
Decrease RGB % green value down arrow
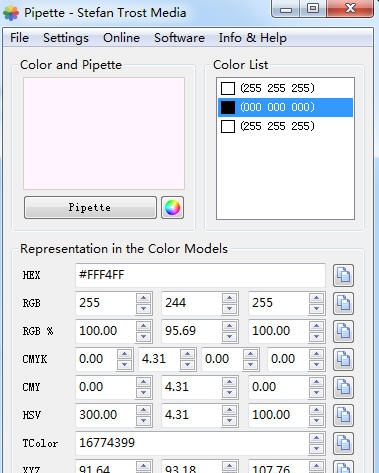tap(230, 337)
